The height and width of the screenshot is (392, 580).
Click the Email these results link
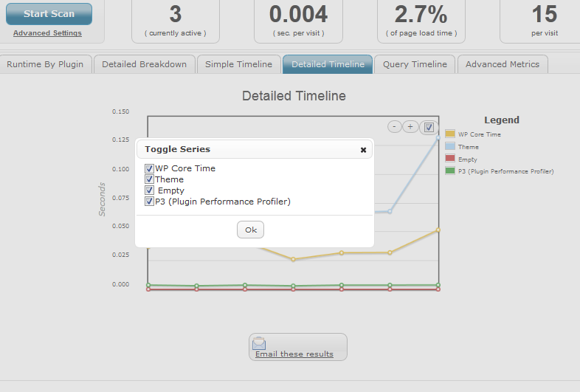click(294, 354)
